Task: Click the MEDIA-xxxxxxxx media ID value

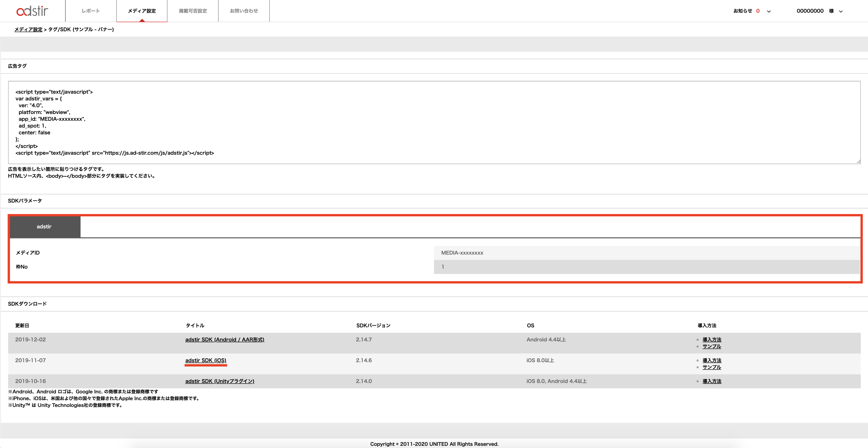Action: 462,253
